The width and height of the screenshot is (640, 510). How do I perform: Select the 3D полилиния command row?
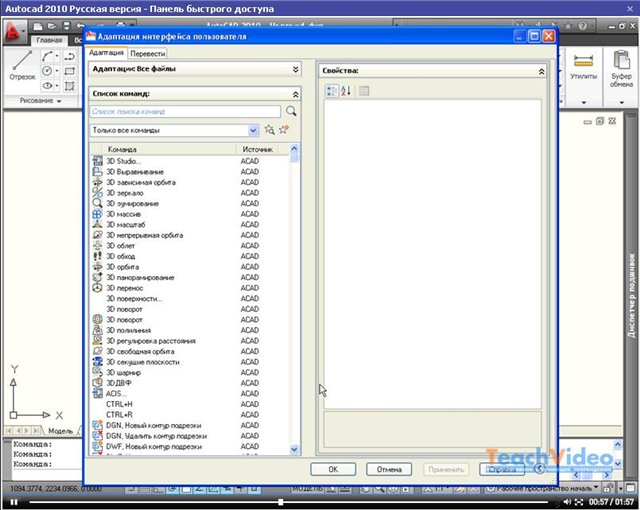(190, 330)
